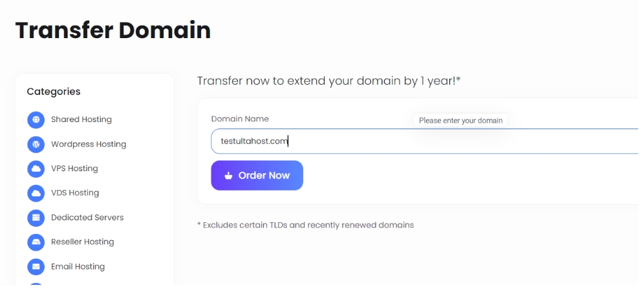
Task: Open the Reseller Hosting text link
Action: [83, 242]
